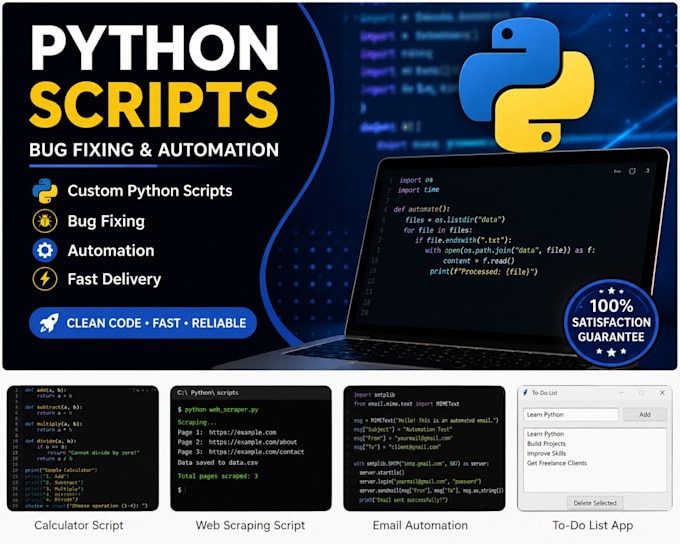Select 'Get Freelance Clients' list item
The image size is (680, 544).
point(556,463)
